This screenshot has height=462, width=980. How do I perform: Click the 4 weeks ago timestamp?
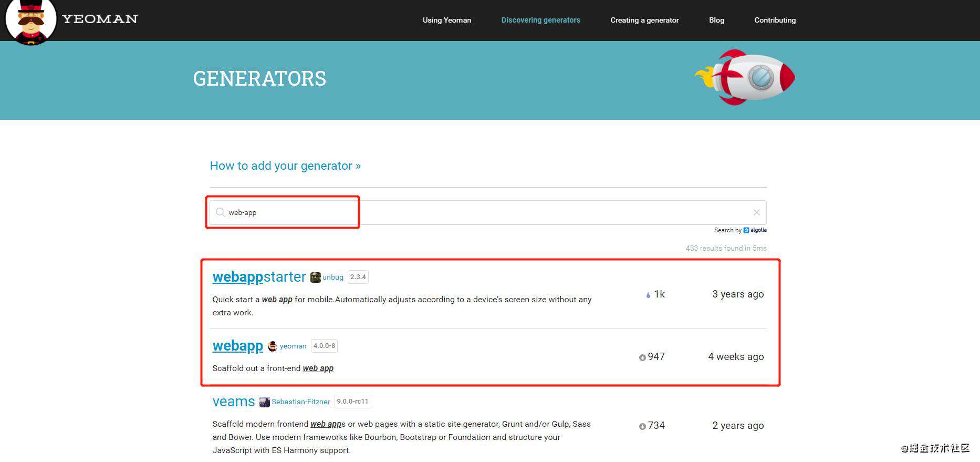click(736, 356)
